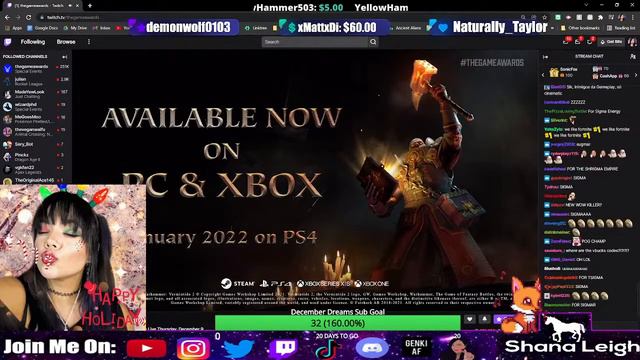
Task: Click the Discord icon in the overlay
Action: tap(371, 348)
